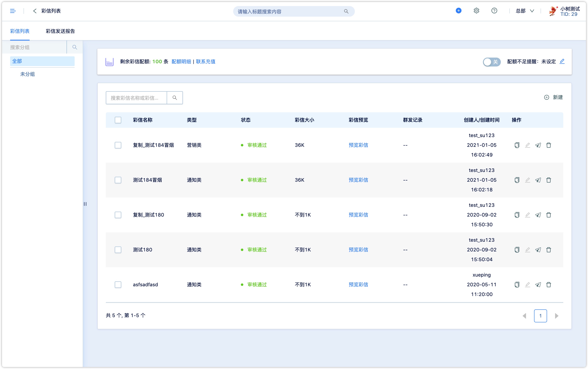
Task: Delete the 测试184冒烟 row
Action: [548, 180]
